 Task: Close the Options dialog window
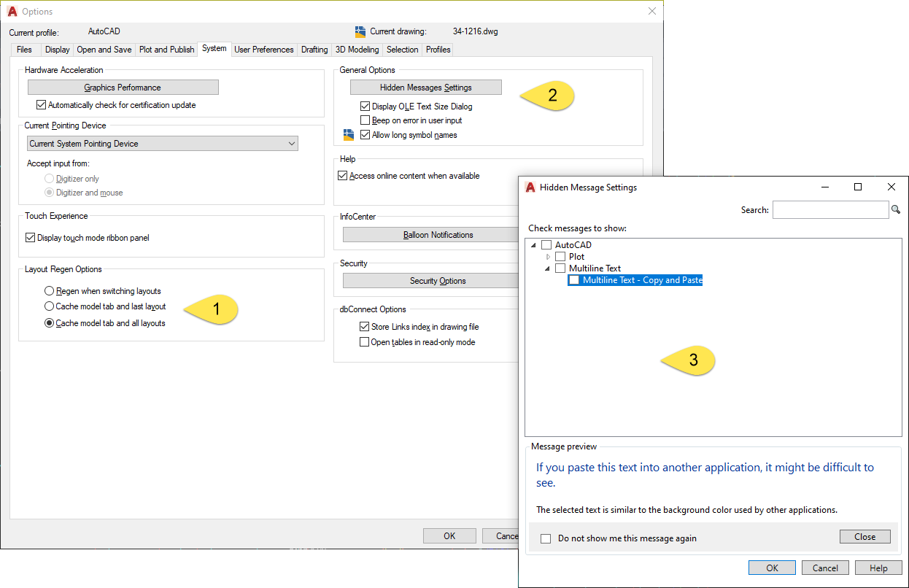point(652,12)
